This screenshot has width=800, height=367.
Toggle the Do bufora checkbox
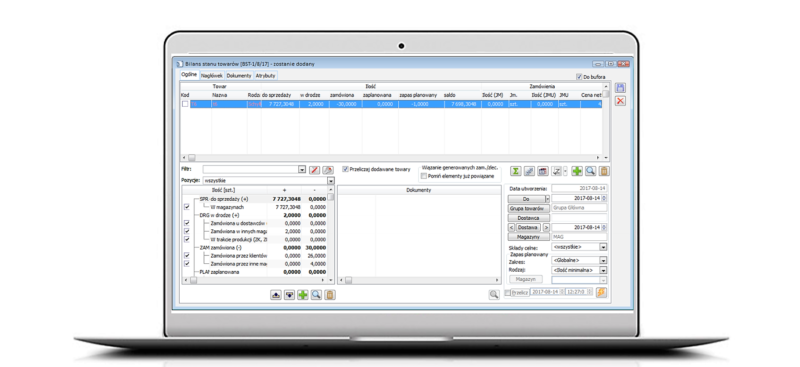coord(579,77)
